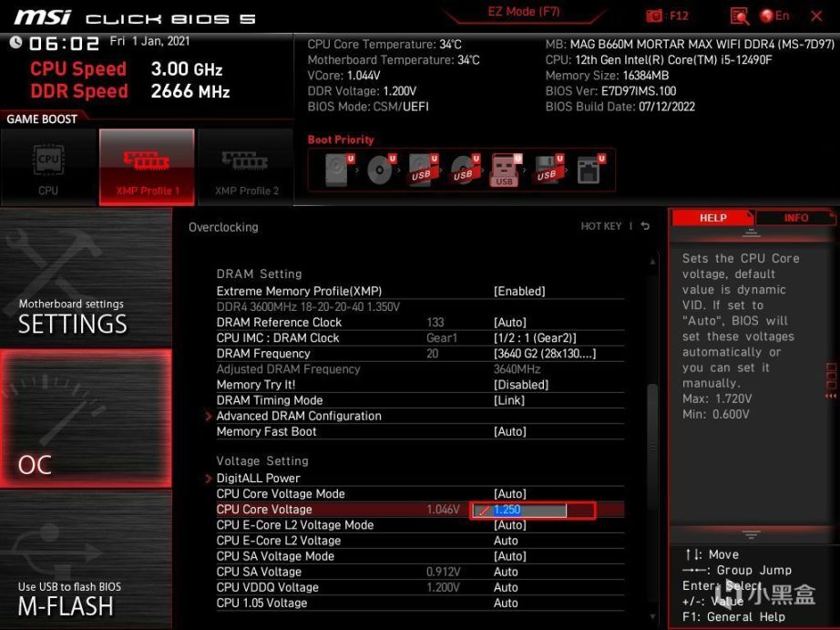Select CPU VDDQ Voltage Auto value
840x630 pixels.
pyautogui.click(x=506, y=587)
